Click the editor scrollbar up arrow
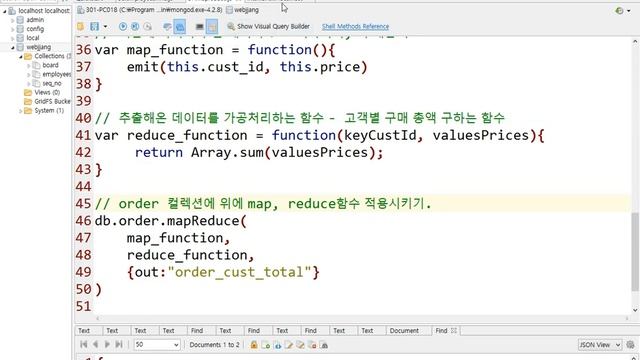This screenshot has width=640, height=360. coord(635,41)
